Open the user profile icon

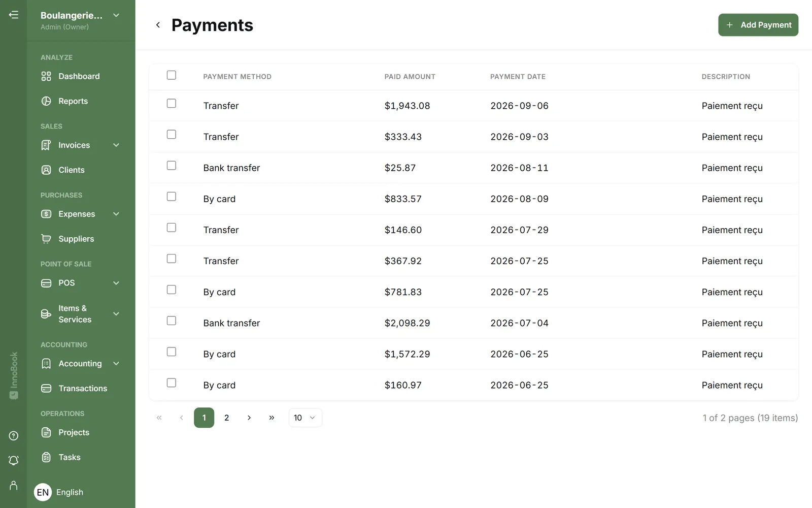14,486
